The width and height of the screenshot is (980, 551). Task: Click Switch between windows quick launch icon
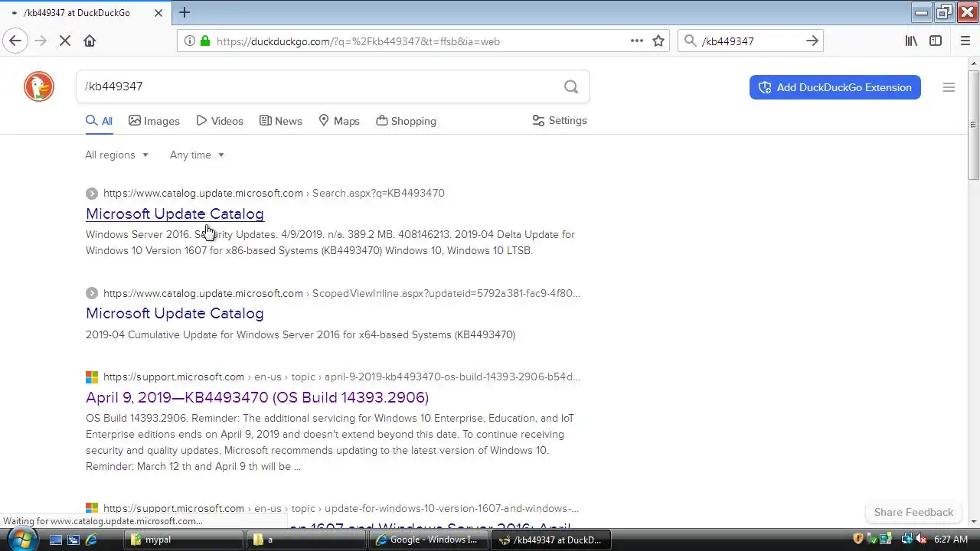73,540
